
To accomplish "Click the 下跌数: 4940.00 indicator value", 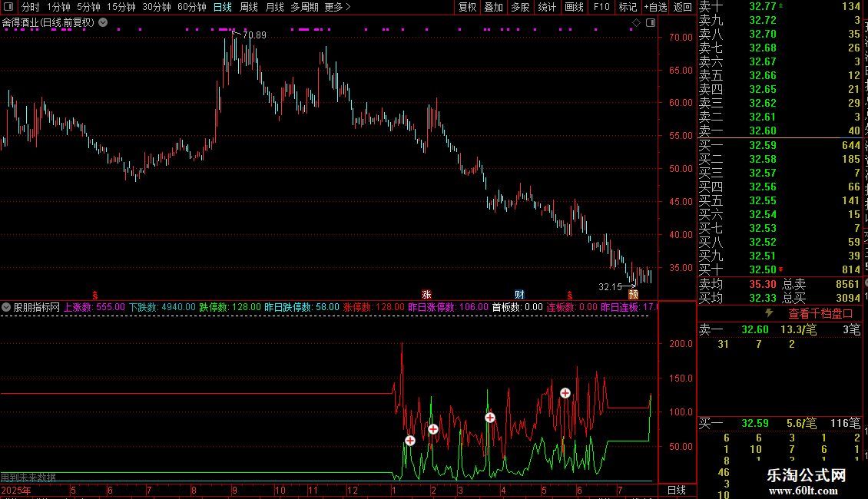I will click(162, 307).
